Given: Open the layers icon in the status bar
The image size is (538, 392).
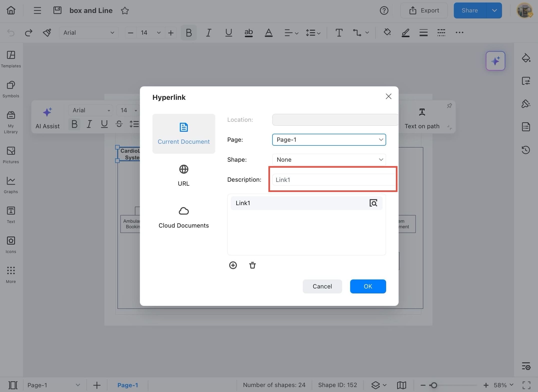Looking at the screenshot, I should pyautogui.click(x=375, y=385).
